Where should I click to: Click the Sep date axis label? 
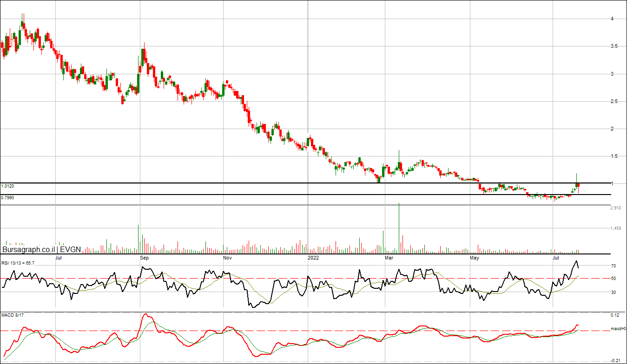[x=145, y=257]
